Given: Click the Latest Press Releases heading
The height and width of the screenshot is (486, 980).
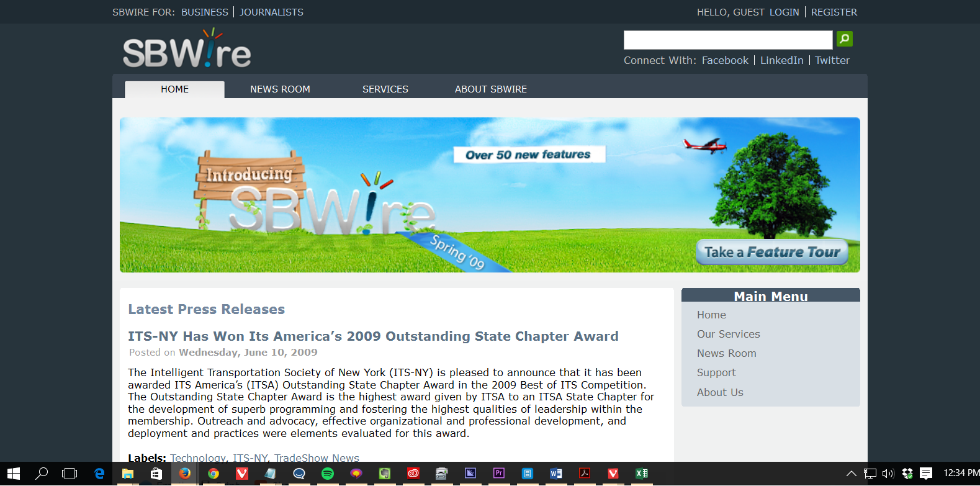Looking at the screenshot, I should pyautogui.click(x=207, y=309).
